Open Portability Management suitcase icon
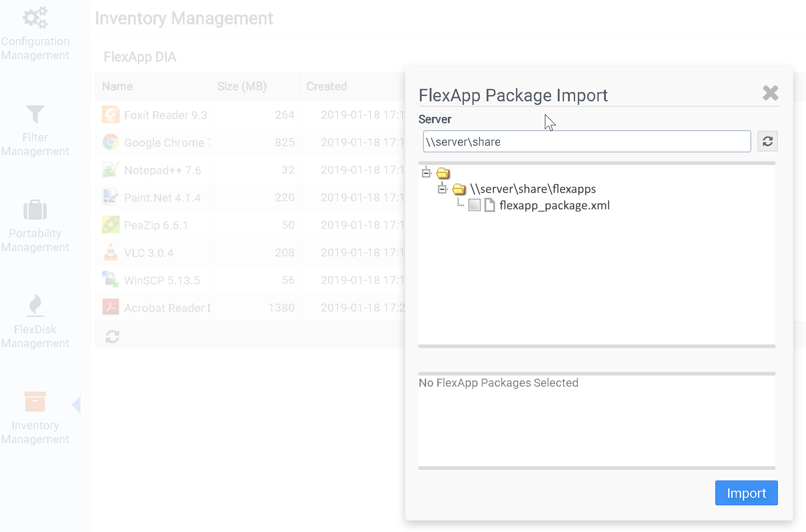The width and height of the screenshot is (806, 532). (35, 210)
